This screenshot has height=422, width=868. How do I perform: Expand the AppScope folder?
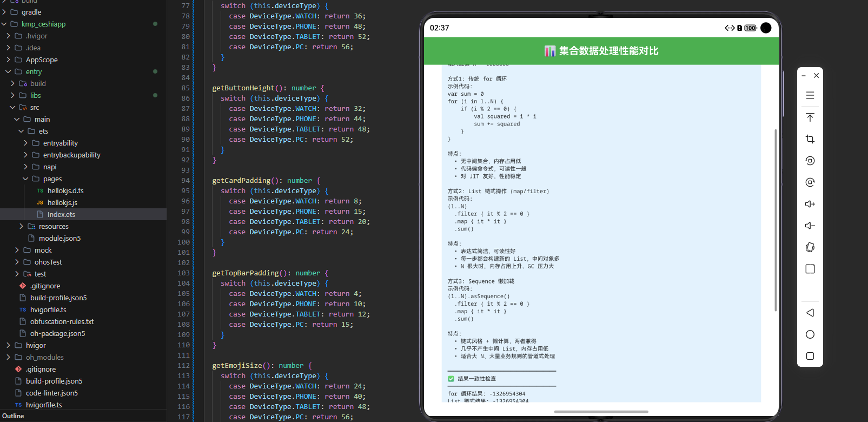8,60
